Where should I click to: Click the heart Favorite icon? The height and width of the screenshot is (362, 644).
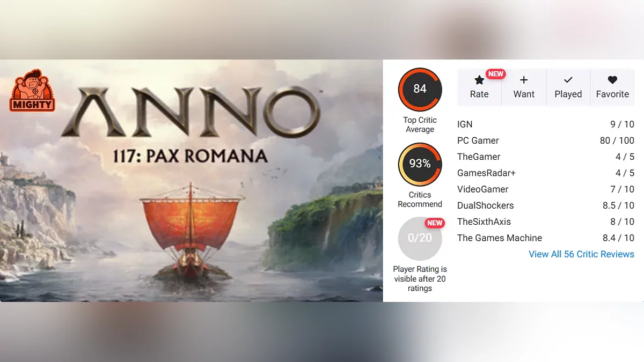(612, 80)
